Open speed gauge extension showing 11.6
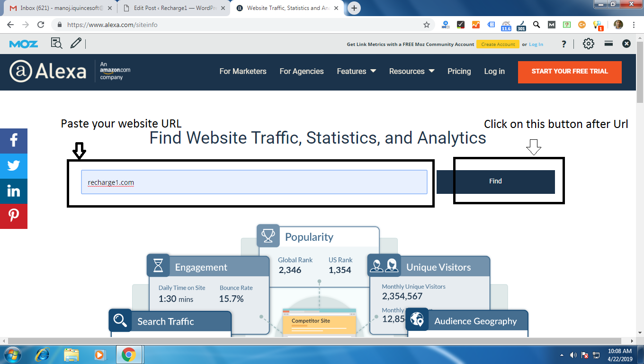This screenshot has height=364, width=644. click(x=506, y=26)
